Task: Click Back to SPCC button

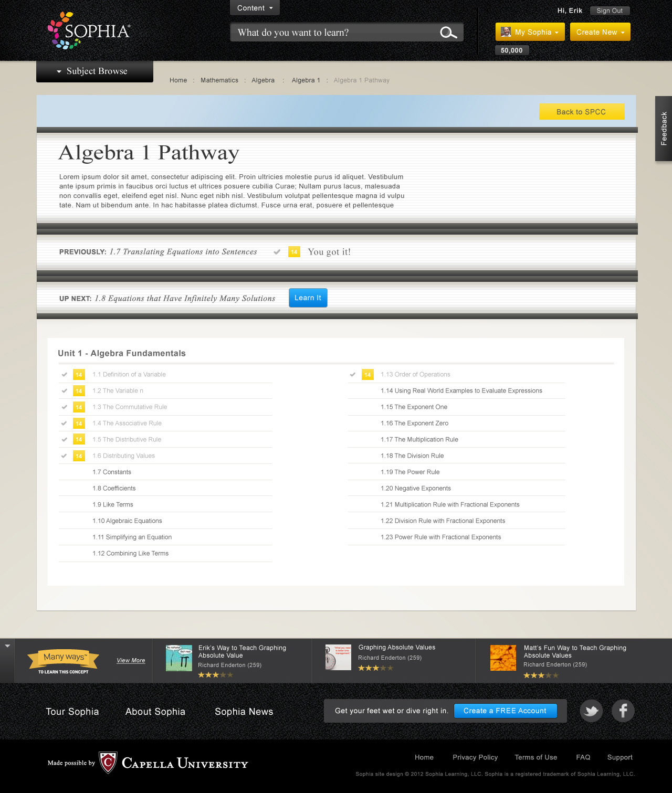Action: (x=582, y=112)
